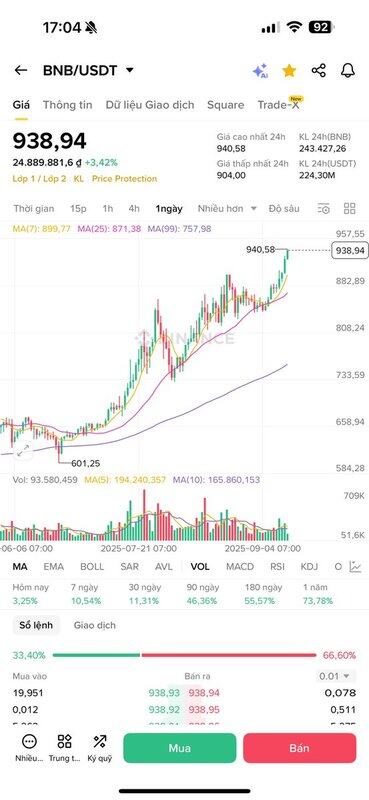Viewport: 369px width, 800px height.
Task: Tap the Price Protection label
Action: 125,179
